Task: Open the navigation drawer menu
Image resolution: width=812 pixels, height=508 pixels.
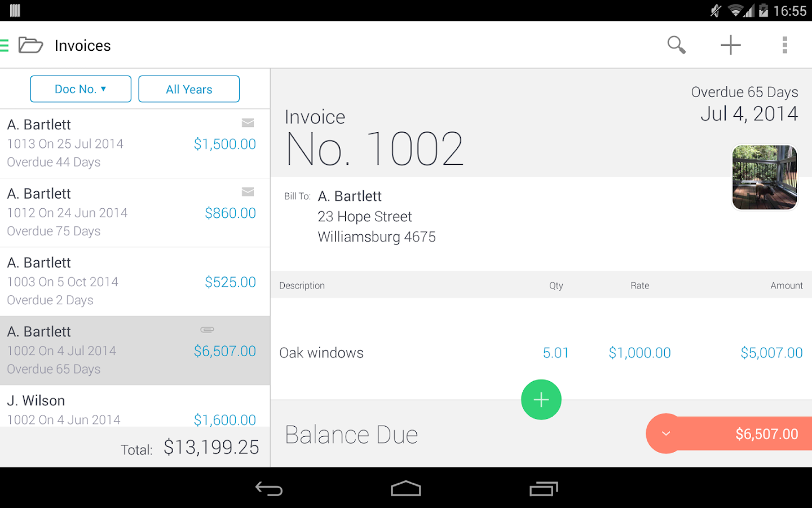Action: (x=5, y=45)
